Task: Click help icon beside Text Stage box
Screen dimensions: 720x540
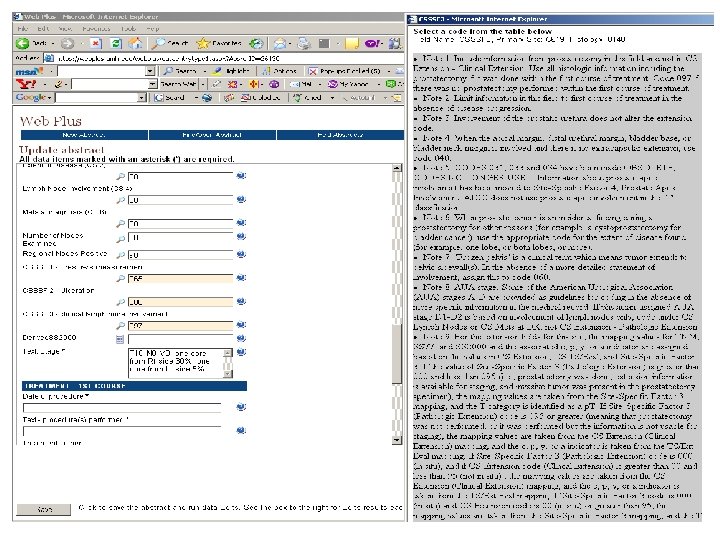Action: pos(241,352)
